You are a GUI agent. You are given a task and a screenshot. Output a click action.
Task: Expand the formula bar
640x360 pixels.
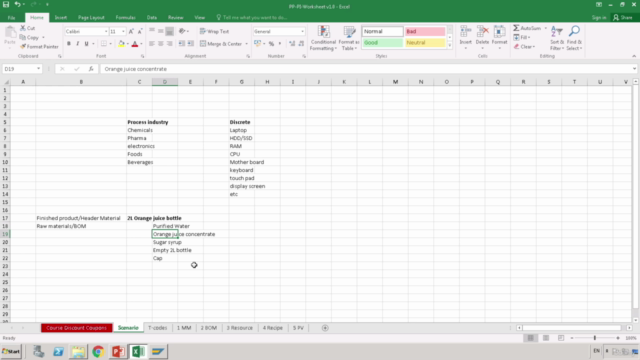click(x=634, y=69)
